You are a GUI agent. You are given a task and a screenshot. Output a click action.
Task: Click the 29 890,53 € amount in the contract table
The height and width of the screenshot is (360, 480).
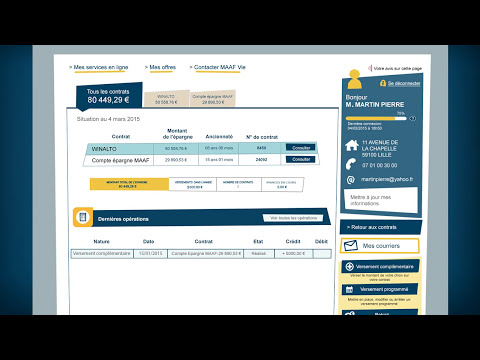(x=176, y=160)
